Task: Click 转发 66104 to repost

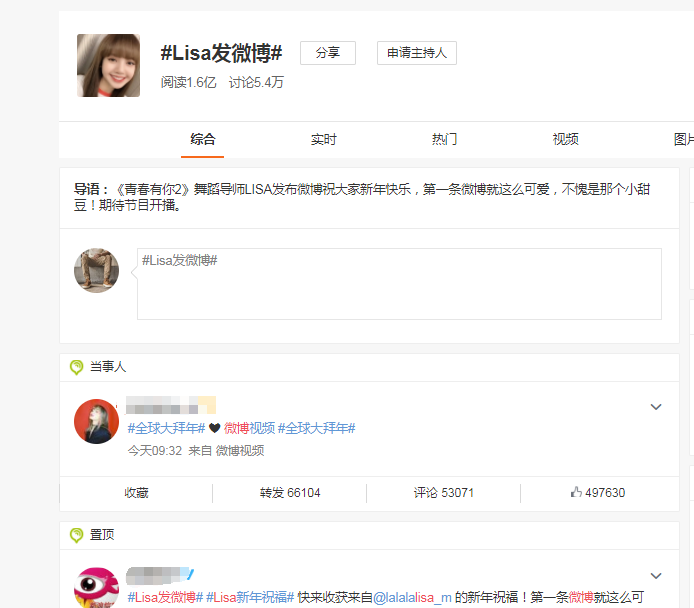Action: (x=290, y=493)
